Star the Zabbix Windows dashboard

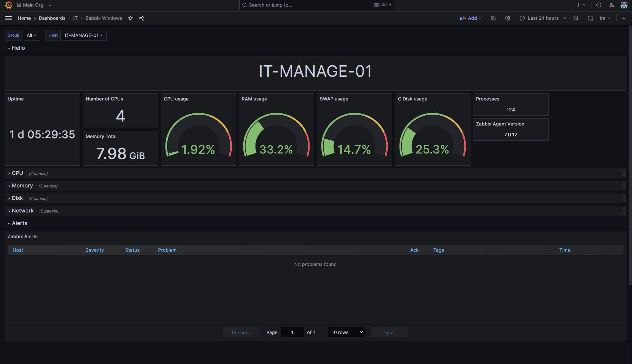(x=131, y=18)
